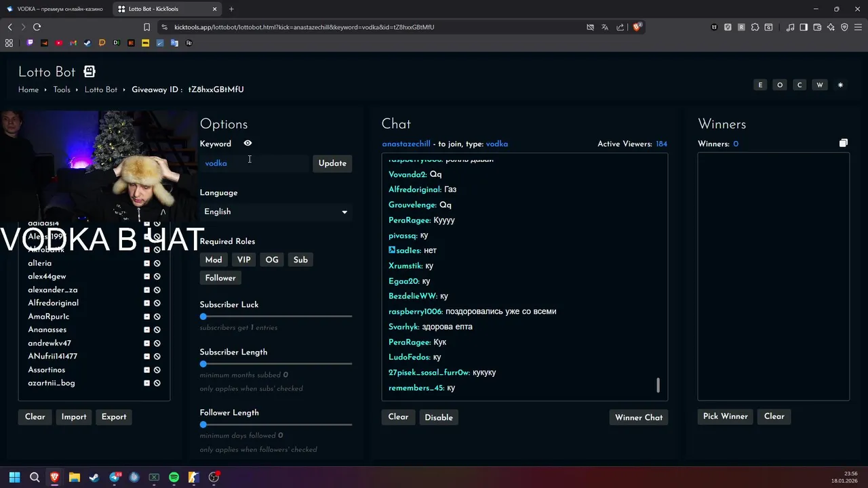Screen dimensions: 868x488
Task: Toggle the Sub required role
Action: click(300, 260)
